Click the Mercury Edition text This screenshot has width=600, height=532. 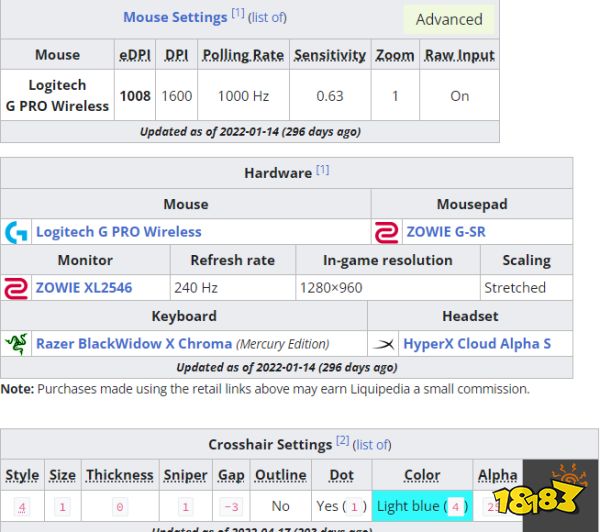point(282,344)
